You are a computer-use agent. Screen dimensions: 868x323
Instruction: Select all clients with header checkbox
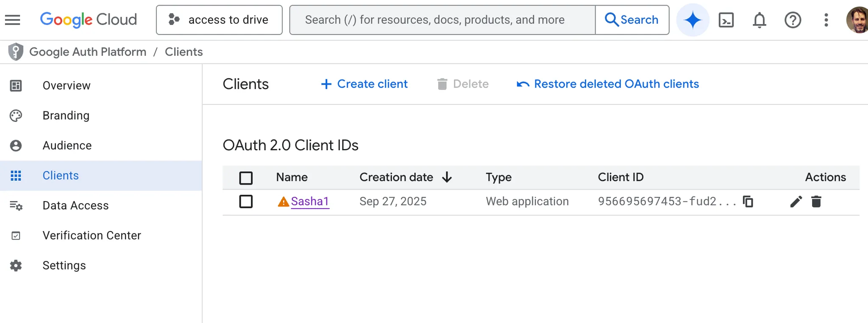(246, 178)
